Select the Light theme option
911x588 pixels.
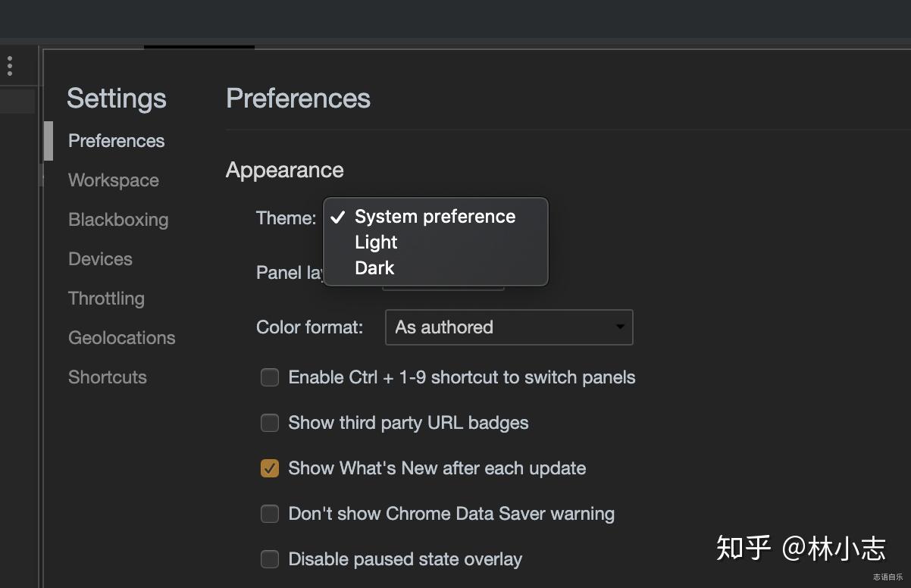tap(376, 242)
